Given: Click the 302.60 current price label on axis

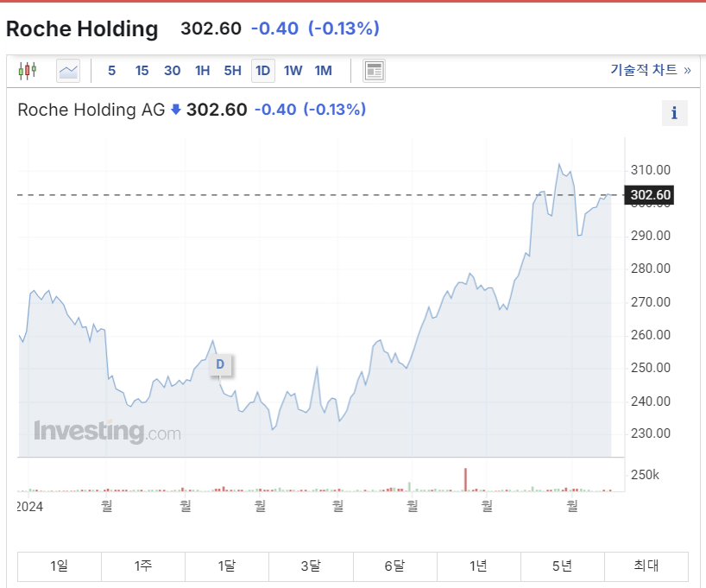Looking at the screenshot, I should (649, 195).
